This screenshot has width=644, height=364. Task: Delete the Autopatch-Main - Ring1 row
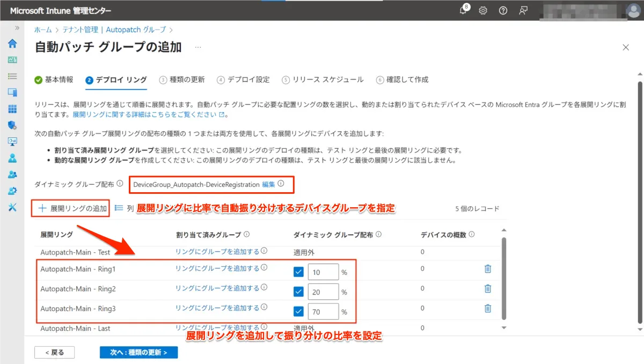[x=487, y=269]
